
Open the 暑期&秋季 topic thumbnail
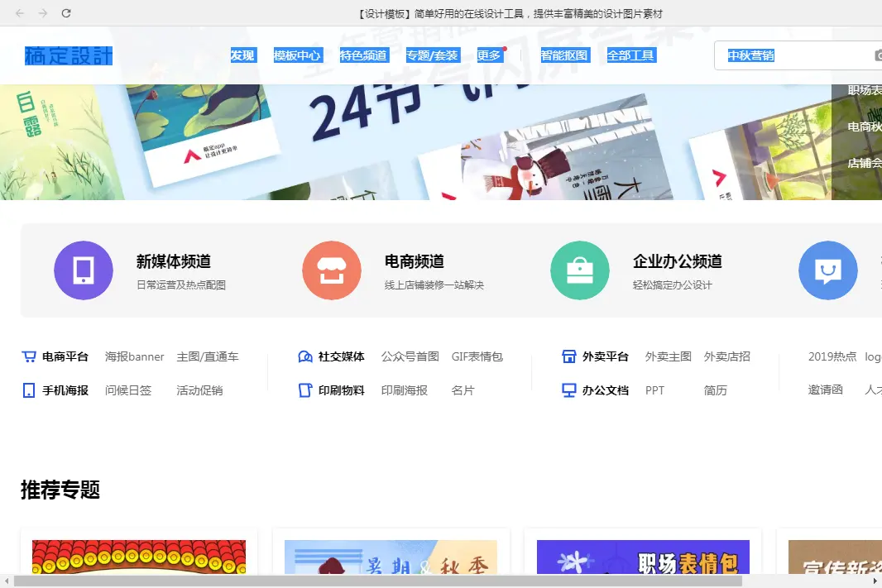tap(391, 557)
